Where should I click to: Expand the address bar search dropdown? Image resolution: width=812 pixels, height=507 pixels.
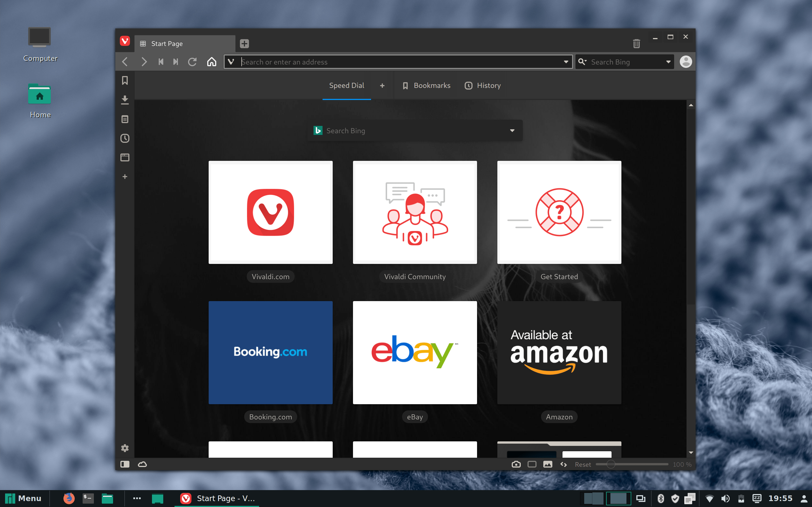point(565,61)
